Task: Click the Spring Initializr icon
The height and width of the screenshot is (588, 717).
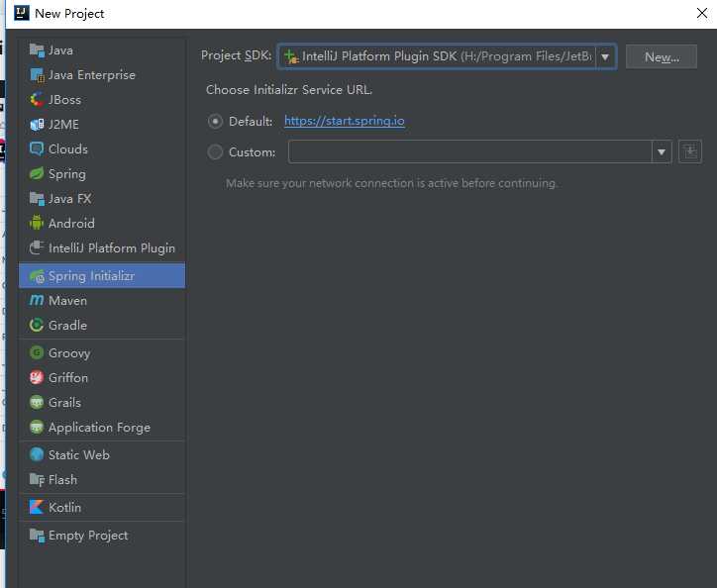Action: (37, 276)
